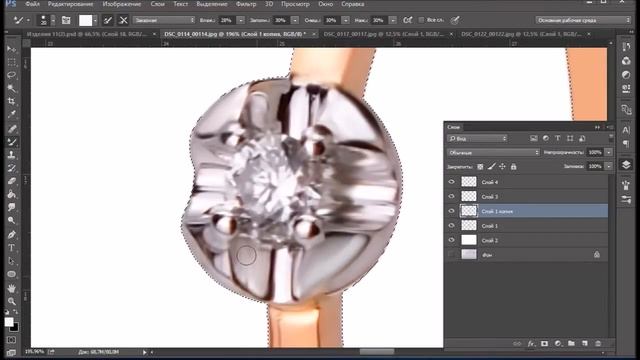Open layer opacity slider arrow
640x360 pixels.
click(609, 152)
